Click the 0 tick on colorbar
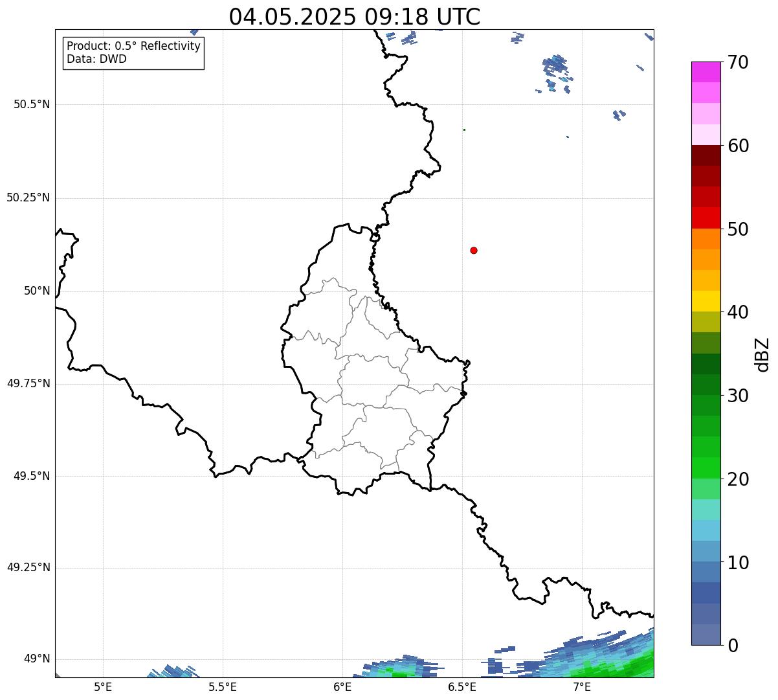 coord(733,646)
